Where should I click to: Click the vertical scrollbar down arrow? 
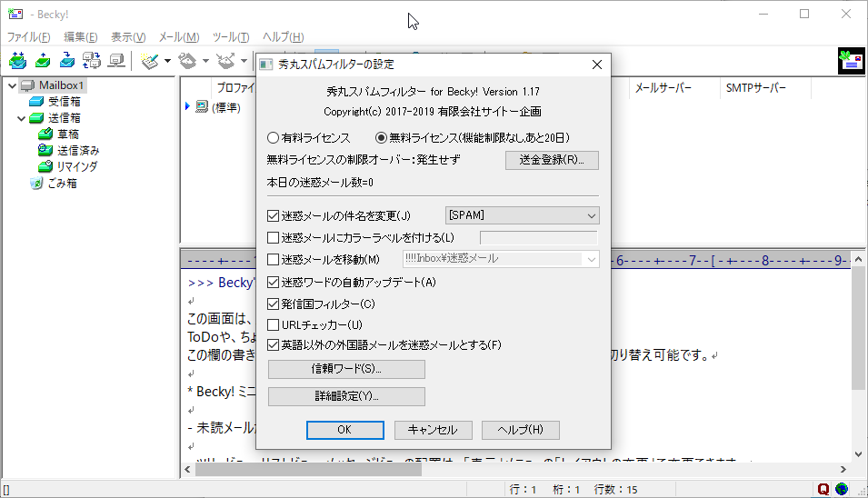(859, 455)
